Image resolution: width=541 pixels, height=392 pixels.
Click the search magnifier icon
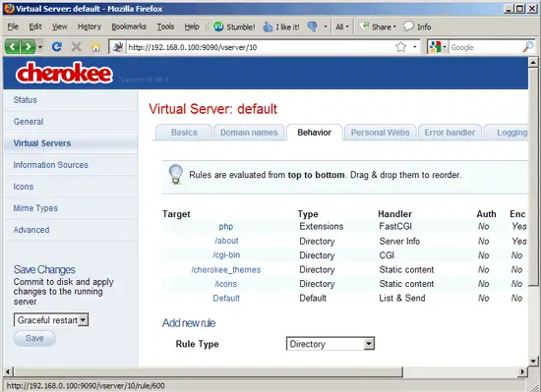(x=528, y=47)
